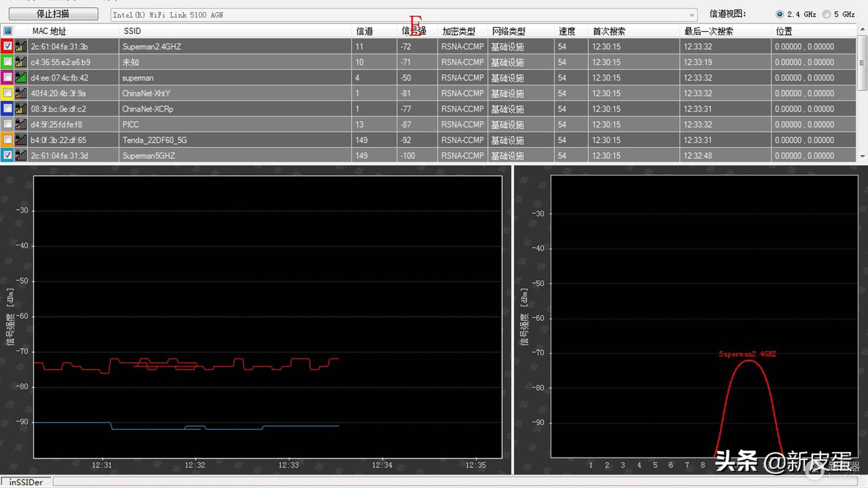Viewport: 868px width, 488px height.
Task: Select the Superman5GHZ SSID cell
Action: [x=236, y=155]
